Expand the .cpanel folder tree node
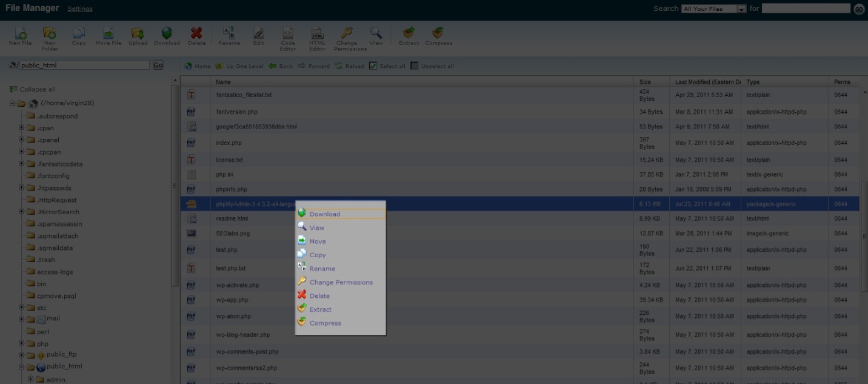This screenshot has height=384, width=868. pos(22,140)
